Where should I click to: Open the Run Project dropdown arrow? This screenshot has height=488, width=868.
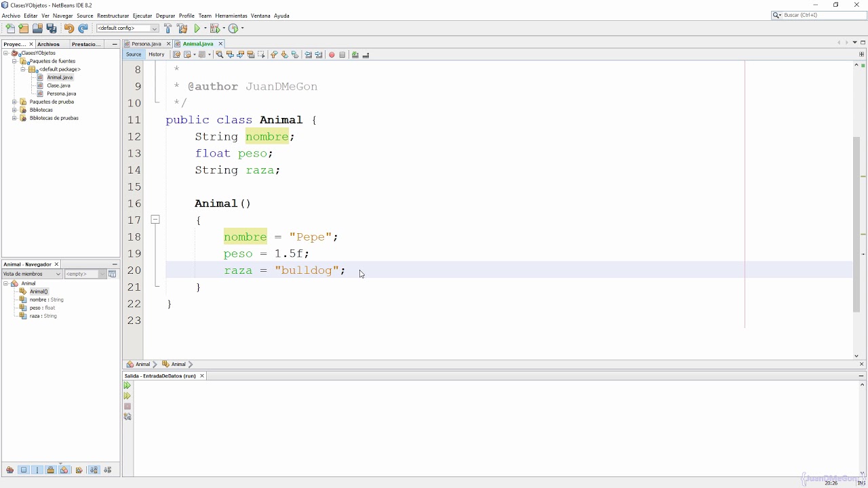click(x=205, y=28)
